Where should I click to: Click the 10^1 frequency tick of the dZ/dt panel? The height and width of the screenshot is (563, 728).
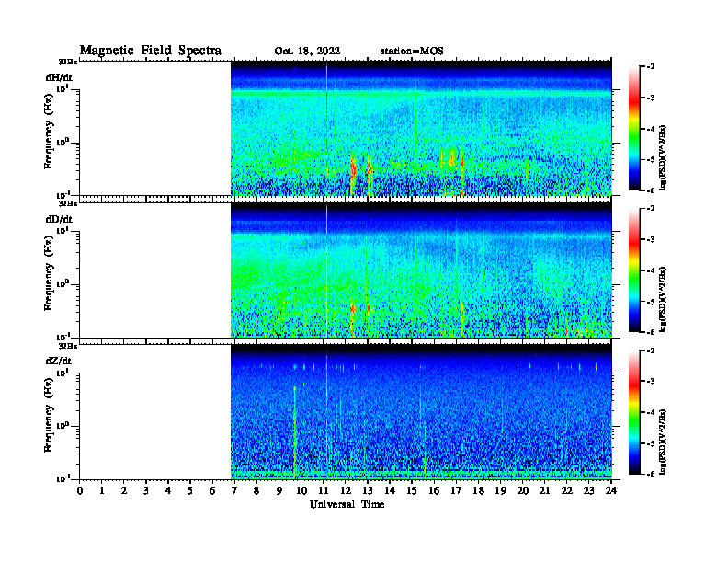tap(63, 372)
